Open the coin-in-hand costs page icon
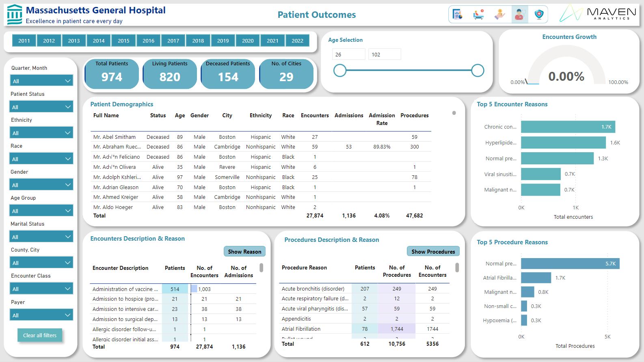This screenshot has width=644, height=362. (x=499, y=15)
